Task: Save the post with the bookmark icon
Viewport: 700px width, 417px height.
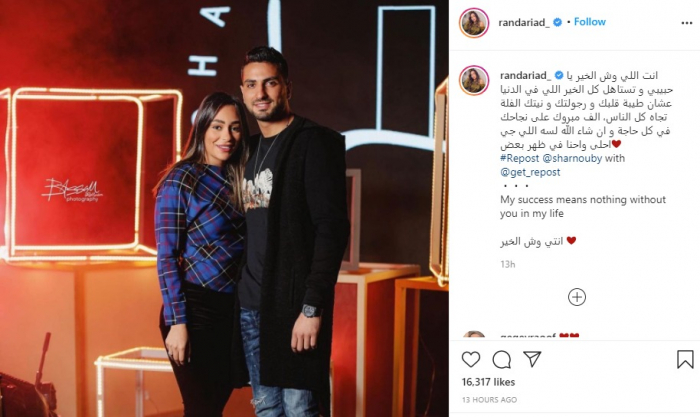Action: [x=685, y=359]
